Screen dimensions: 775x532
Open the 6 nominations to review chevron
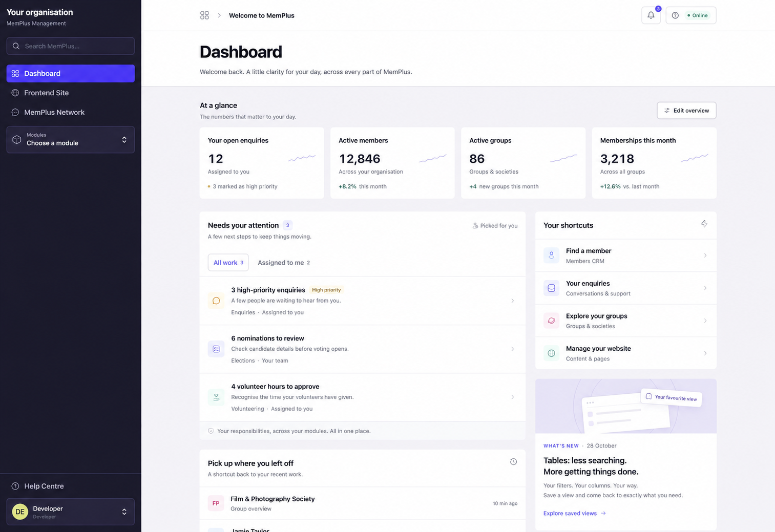[x=512, y=349]
